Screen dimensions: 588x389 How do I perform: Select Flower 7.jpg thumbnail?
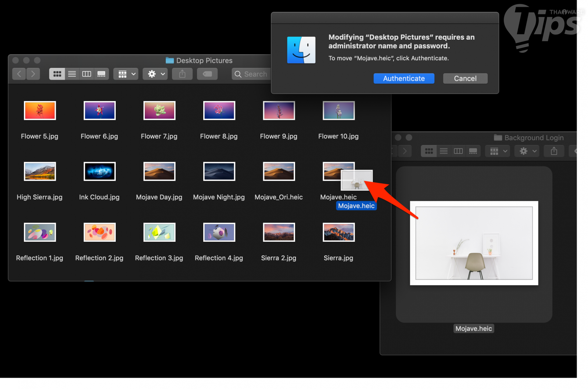[159, 110]
